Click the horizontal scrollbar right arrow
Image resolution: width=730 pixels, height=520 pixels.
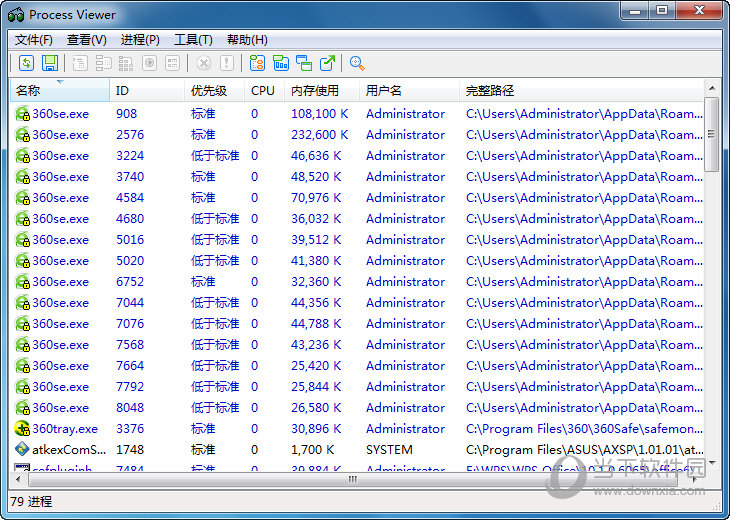pos(694,478)
